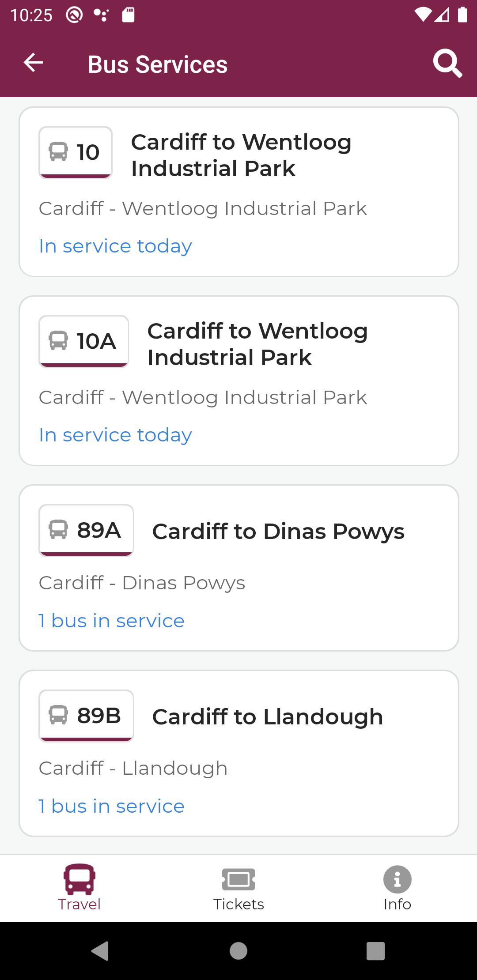
Task: Select the route 89B bus badge
Action: pos(86,716)
